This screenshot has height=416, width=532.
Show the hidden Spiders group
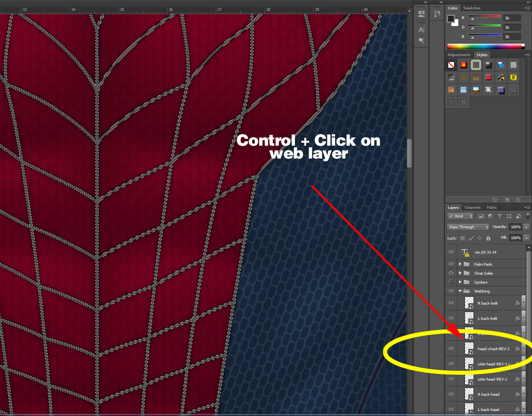(451, 282)
